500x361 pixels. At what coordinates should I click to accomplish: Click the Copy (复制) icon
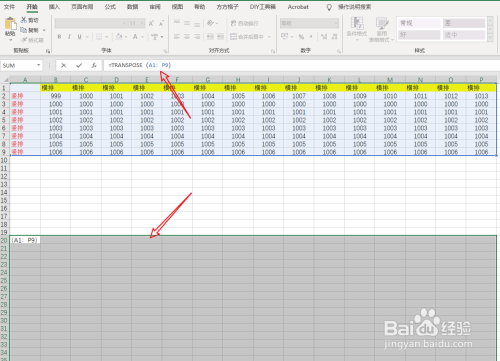point(24,30)
